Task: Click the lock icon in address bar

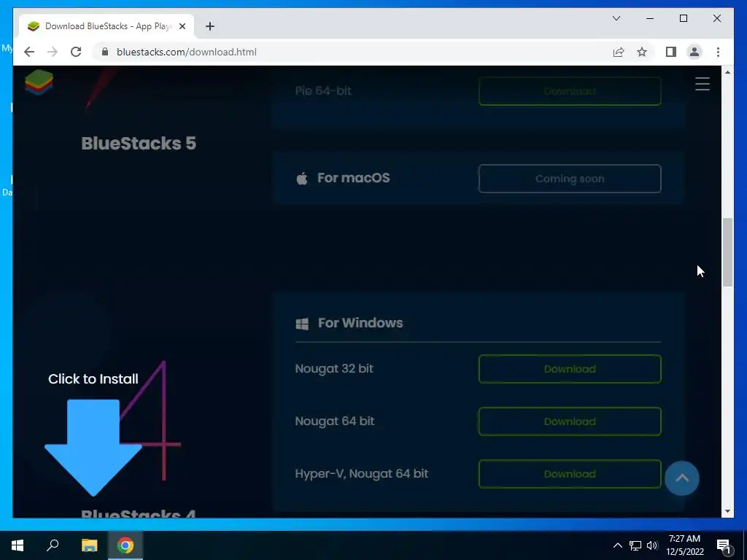Action: coord(105,52)
